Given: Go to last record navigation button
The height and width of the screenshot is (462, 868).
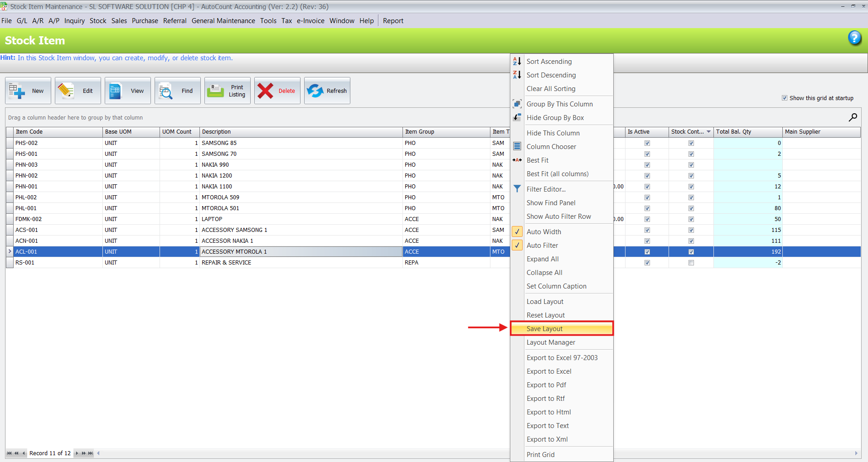Looking at the screenshot, I should 91,453.
